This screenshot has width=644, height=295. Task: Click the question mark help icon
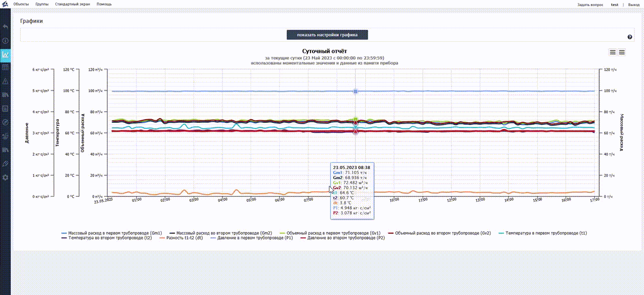630,37
